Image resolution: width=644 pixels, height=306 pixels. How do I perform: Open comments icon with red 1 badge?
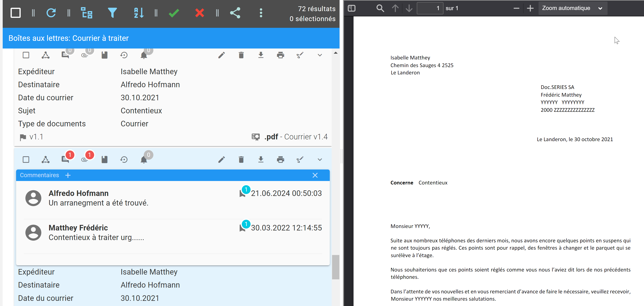(66, 160)
